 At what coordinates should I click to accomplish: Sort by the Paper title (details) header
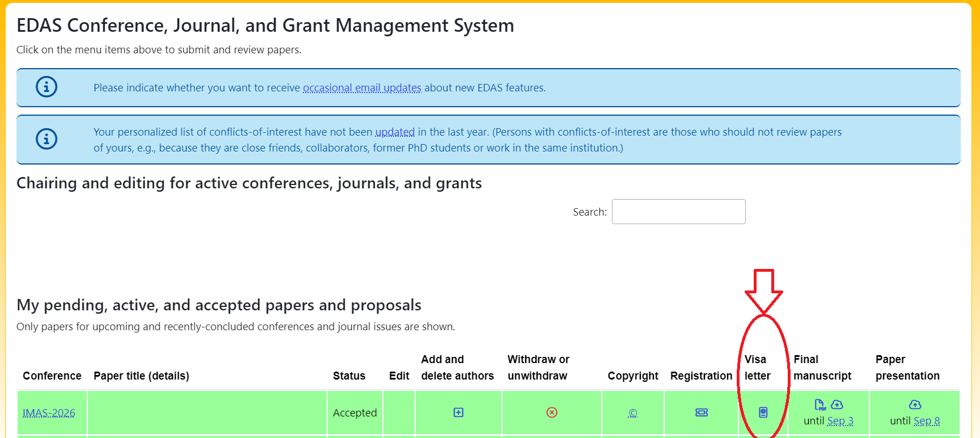[141, 376]
